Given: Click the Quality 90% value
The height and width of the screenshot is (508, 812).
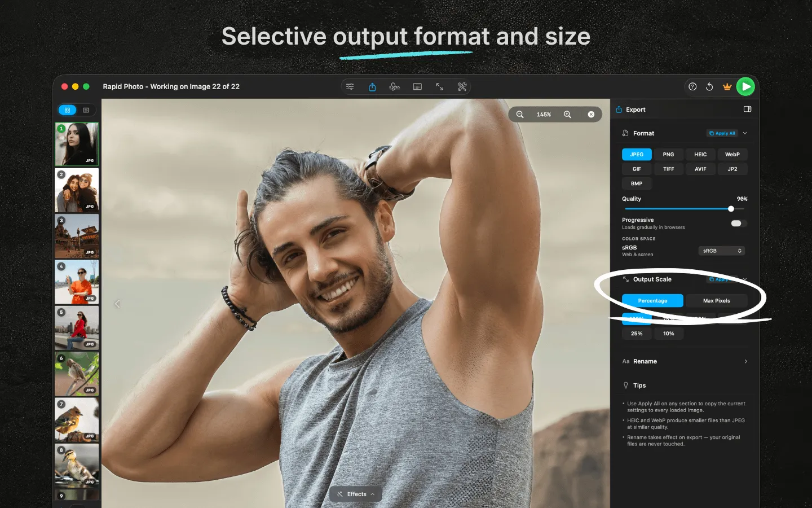Looking at the screenshot, I should pos(742,199).
